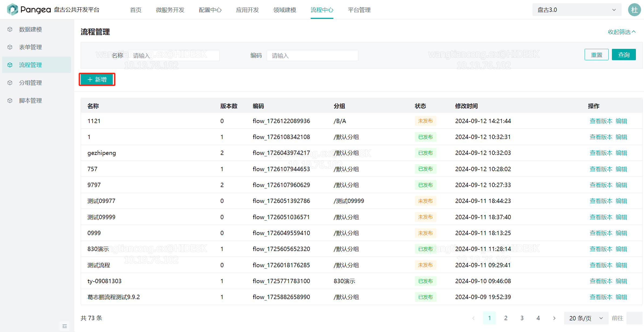
Task: View versions of flow 1121
Action: point(601,121)
